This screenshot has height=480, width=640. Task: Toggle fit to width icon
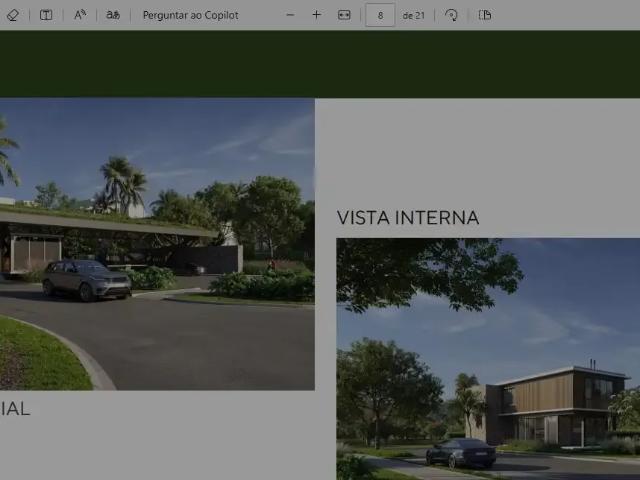(344, 15)
